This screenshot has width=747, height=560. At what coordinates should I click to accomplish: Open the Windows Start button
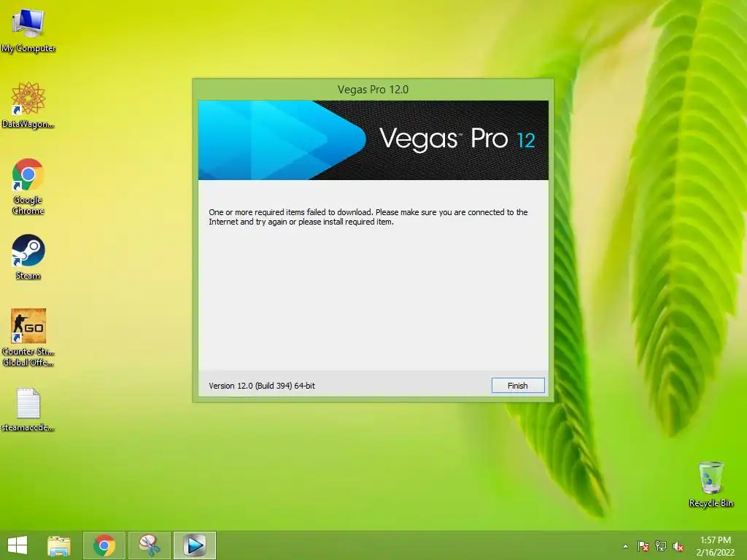point(18,545)
